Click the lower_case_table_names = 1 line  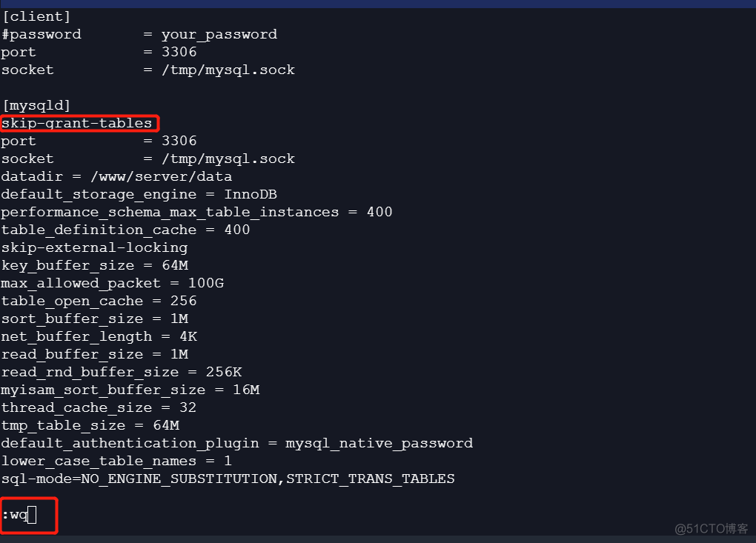tap(116, 461)
